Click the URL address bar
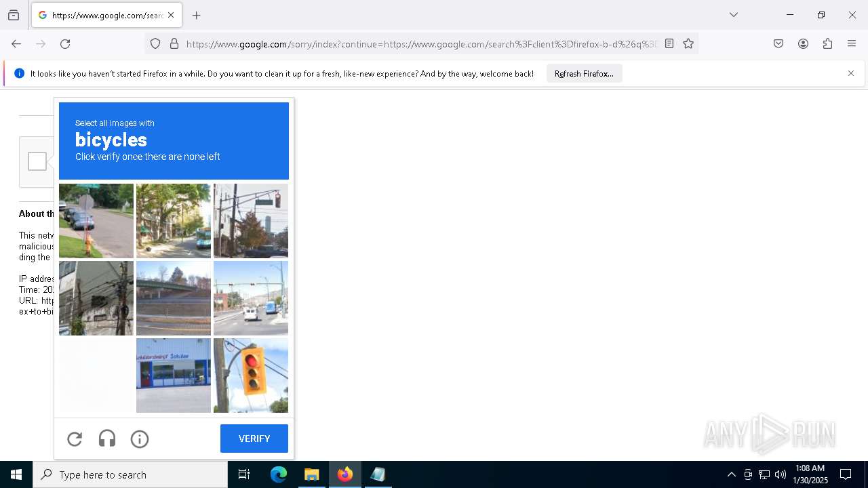Viewport: 868px width, 488px height. pos(420,44)
